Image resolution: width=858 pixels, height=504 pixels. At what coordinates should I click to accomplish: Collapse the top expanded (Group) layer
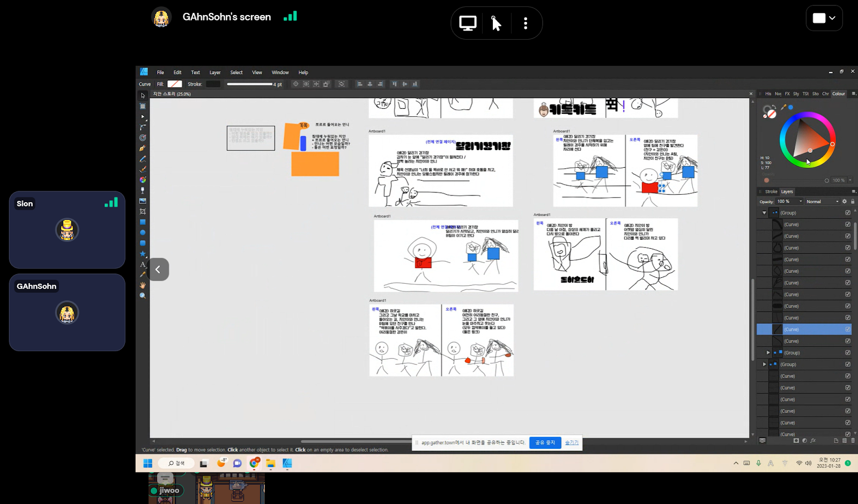(x=764, y=213)
